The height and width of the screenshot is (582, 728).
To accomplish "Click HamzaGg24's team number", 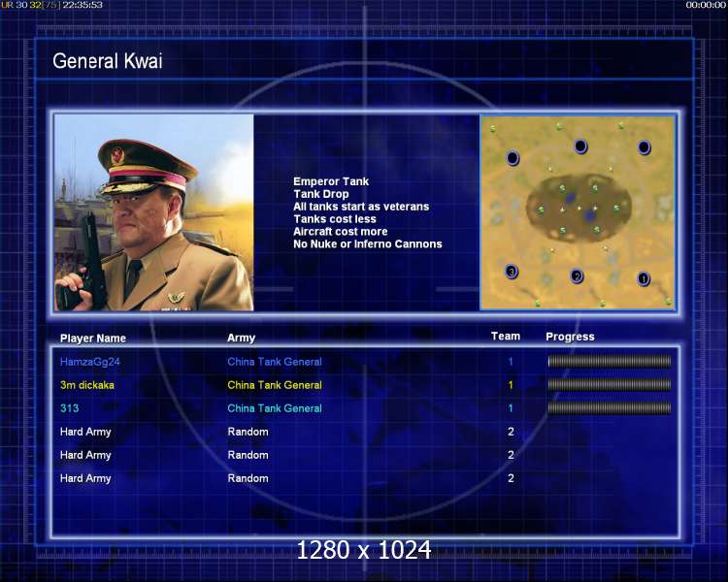I will point(511,362).
